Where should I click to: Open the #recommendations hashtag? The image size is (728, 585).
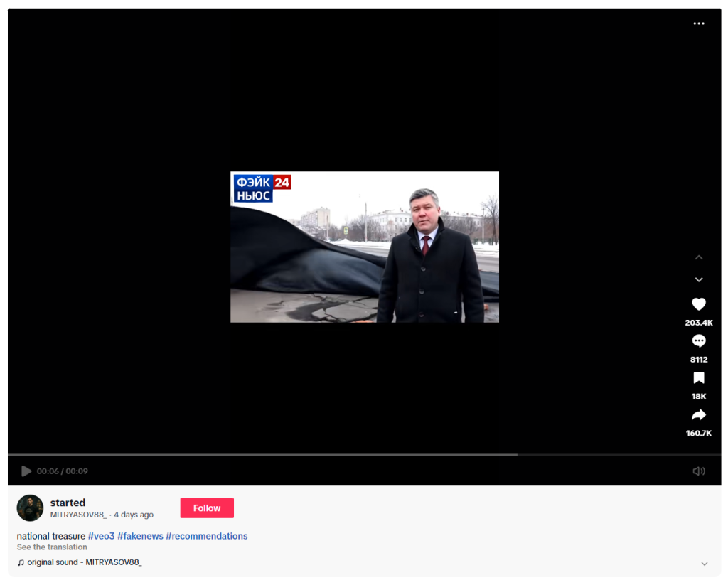pyautogui.click(x=207, y=536)
